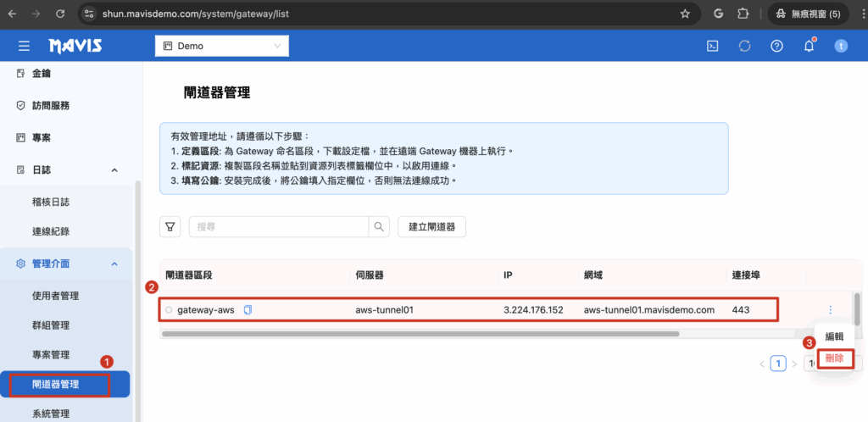Click the search magnifier icon
This screenshot has height=422, width=868.
point(379,226)
